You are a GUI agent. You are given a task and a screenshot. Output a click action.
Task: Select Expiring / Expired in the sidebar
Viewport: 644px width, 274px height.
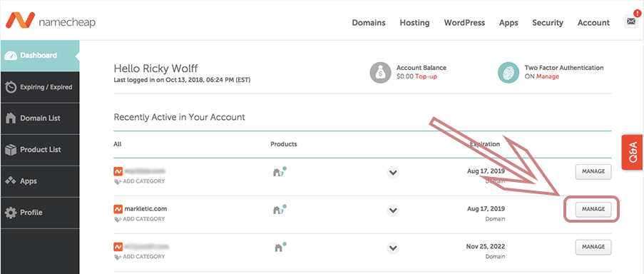click(x=40, y=87)
